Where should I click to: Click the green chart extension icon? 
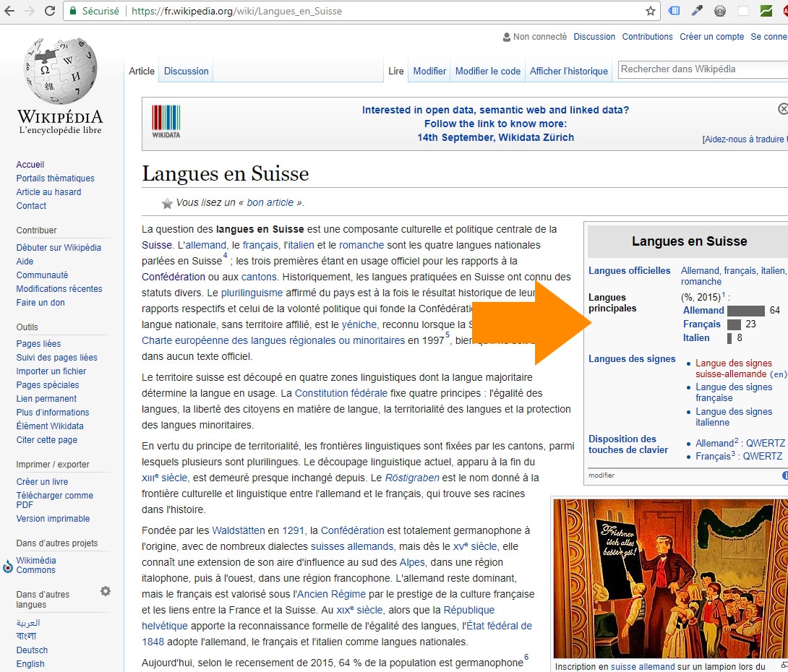tap(766, 11)
